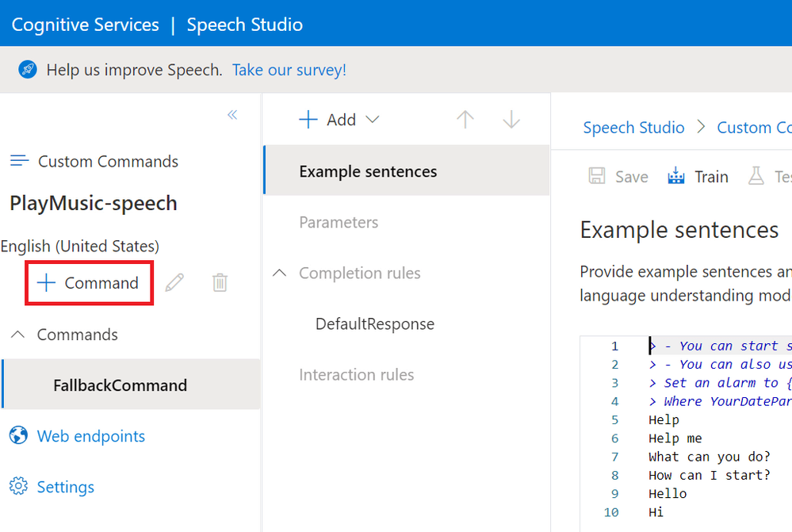The image size is (792, 532).
Task: Click the Test flask icon
Action: pyautogui.click(x=756, y=176)
